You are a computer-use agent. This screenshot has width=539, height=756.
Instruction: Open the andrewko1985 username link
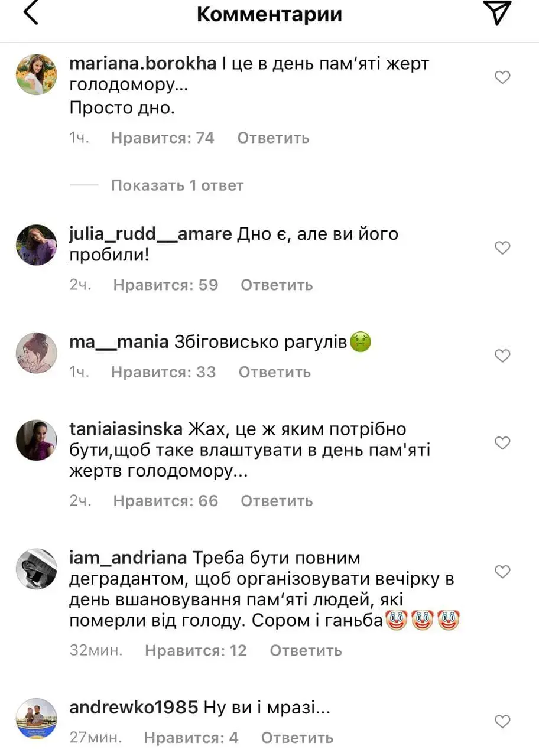(134, 708)
